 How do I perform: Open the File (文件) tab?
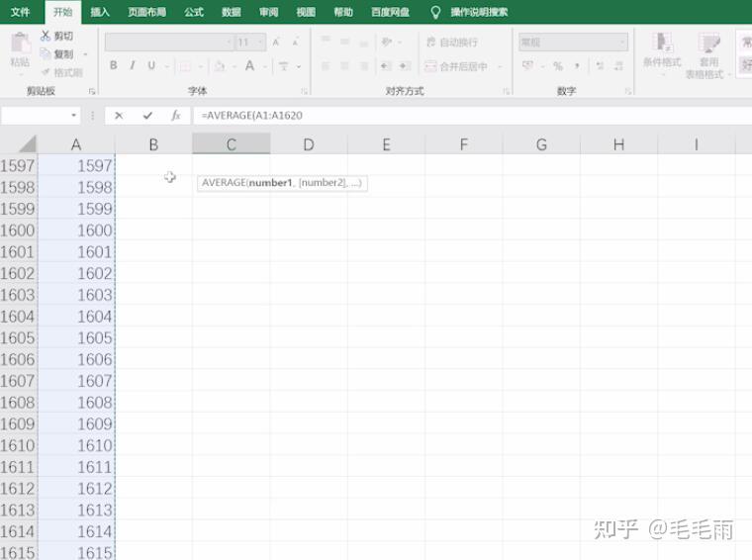coord(20,12)
